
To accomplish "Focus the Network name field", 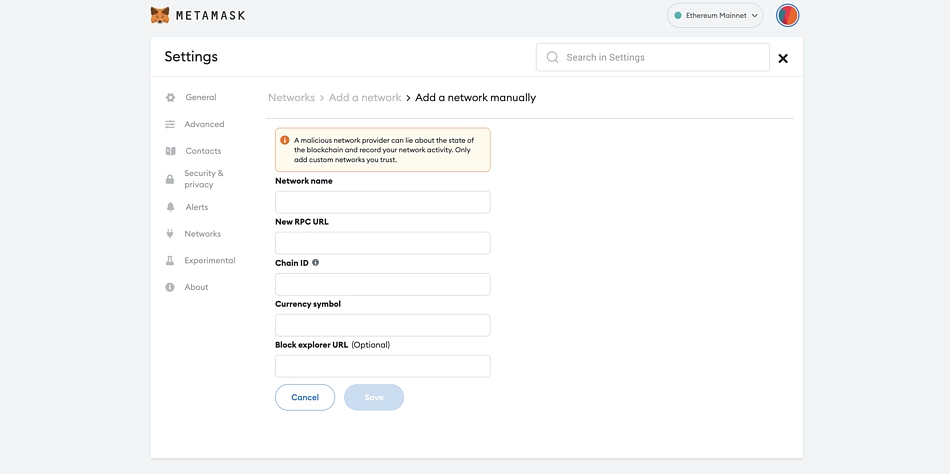I will pos(382,202).
